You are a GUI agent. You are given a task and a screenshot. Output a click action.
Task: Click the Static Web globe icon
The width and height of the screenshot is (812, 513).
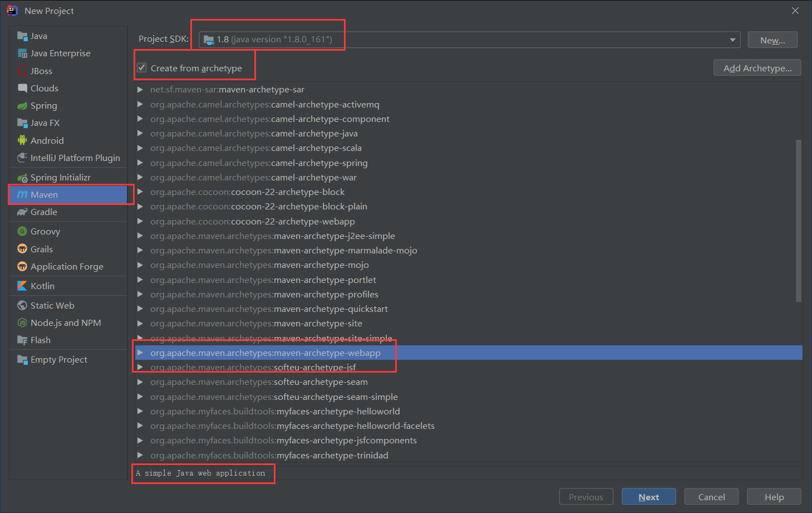coord(22,305)
